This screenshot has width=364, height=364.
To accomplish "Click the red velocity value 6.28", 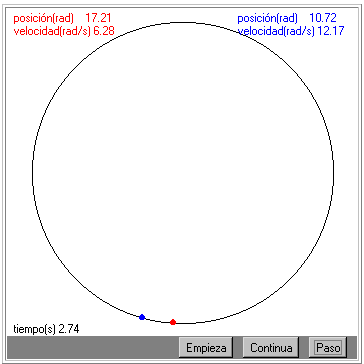I will pyautogui.click(x=104, y=31).
